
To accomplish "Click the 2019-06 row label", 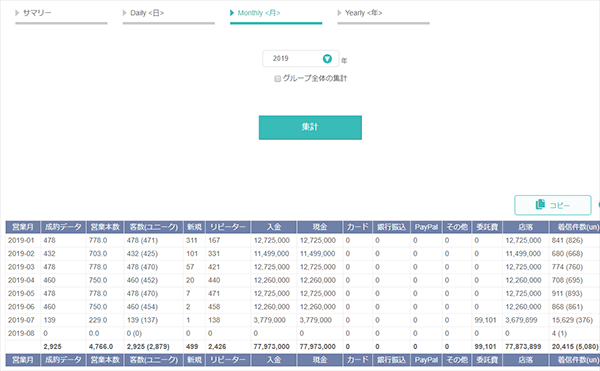I will click(21, 307).
